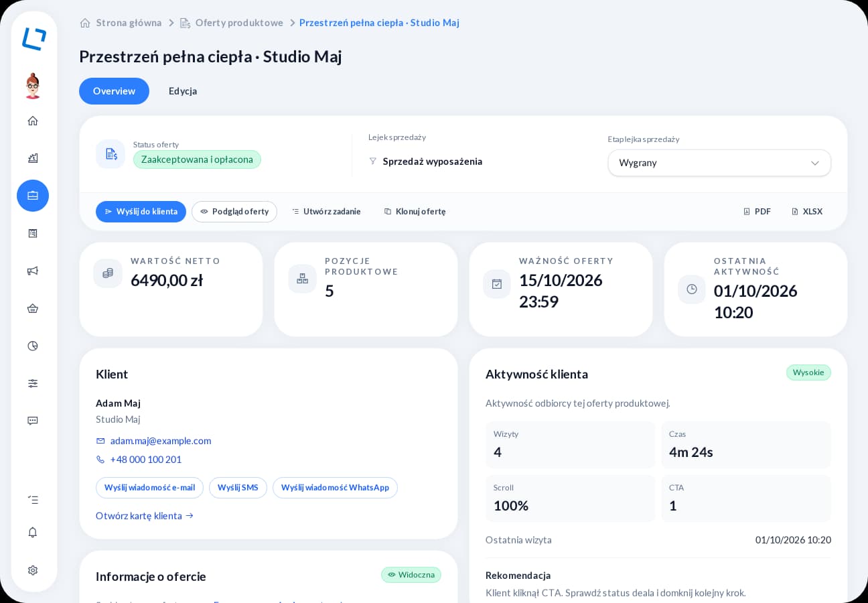868x603 pixels.
Task: Click the boxes icon beside Pozycje produktowe
Action: point(302,279)
